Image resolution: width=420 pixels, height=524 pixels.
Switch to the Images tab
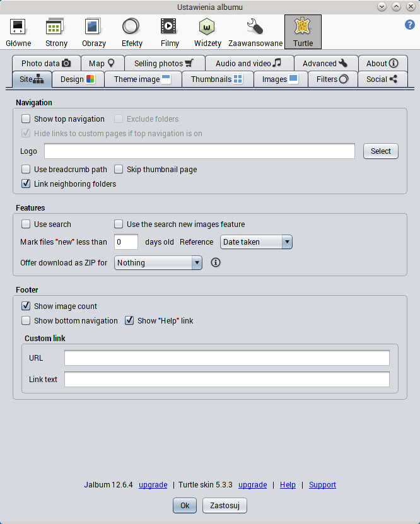[x=281, y=79]
